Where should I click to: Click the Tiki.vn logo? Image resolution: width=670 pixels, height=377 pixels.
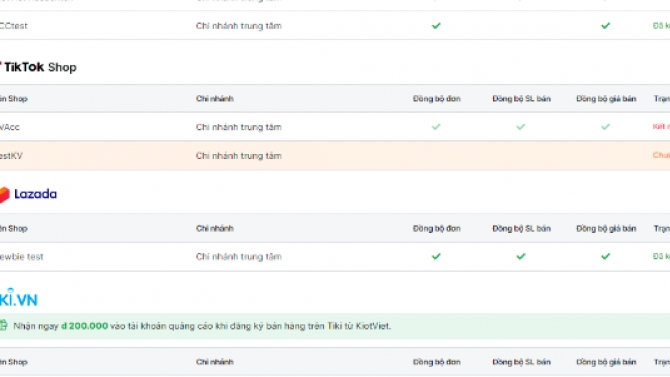[x=19, y=298]
